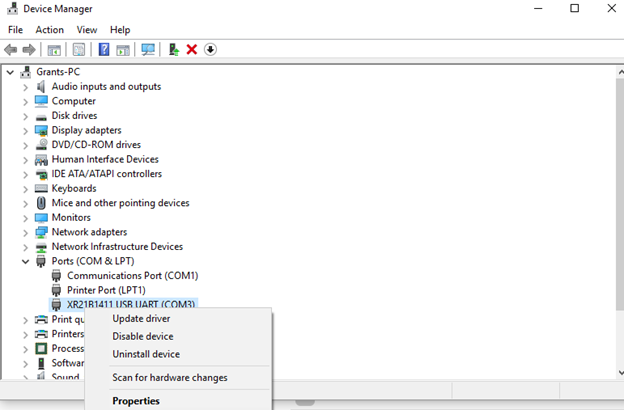Screen dimensions: 624x410
Task: Open the View menu
Action: pyautogui.click(x=87, y=30)
